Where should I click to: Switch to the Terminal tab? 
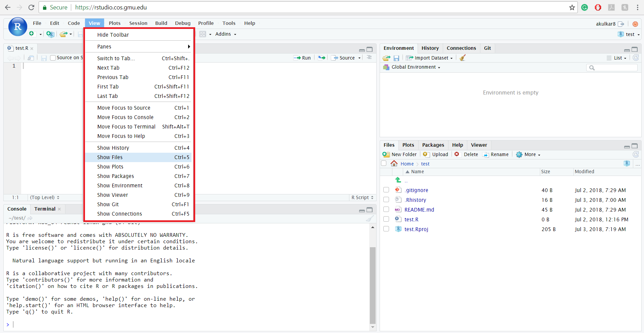coord(45,209)
